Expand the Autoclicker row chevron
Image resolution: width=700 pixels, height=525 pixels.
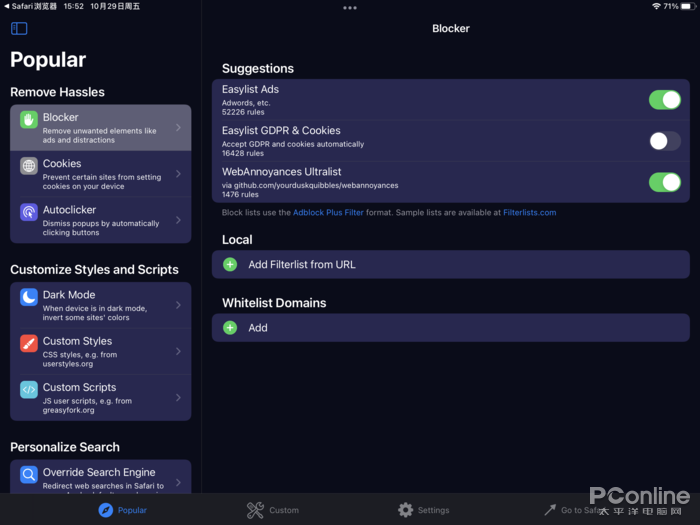click(x=179, y=220)
